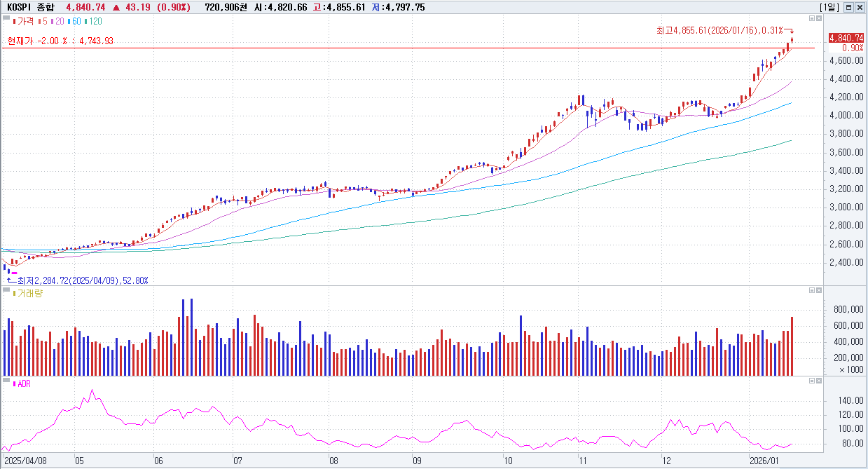Click the 2025/04/08 start date label
The width and height of the screenshot is (868, 469).
coord(25,461)
